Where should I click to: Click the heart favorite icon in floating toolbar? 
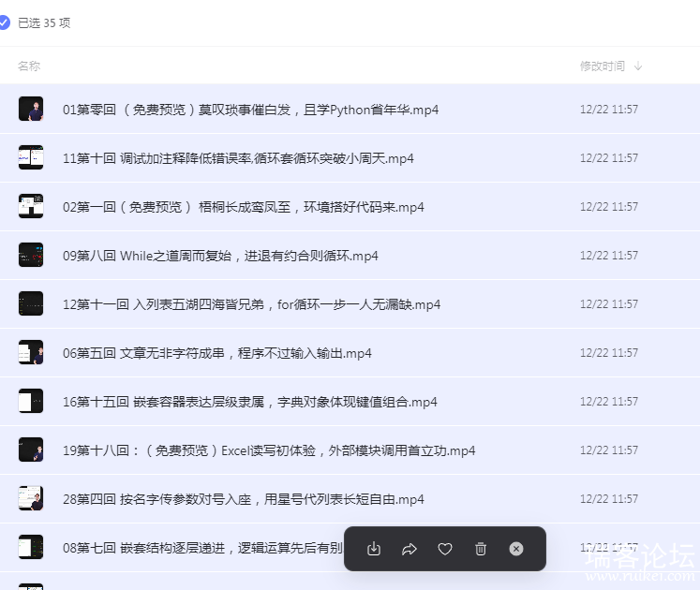tap(444, 549)
